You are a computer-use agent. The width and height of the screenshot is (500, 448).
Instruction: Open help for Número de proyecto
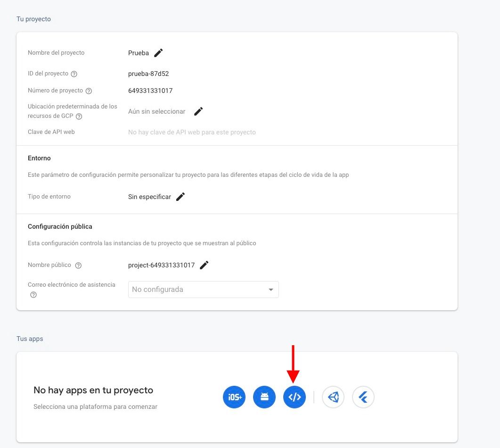click(x=89, y=91)
